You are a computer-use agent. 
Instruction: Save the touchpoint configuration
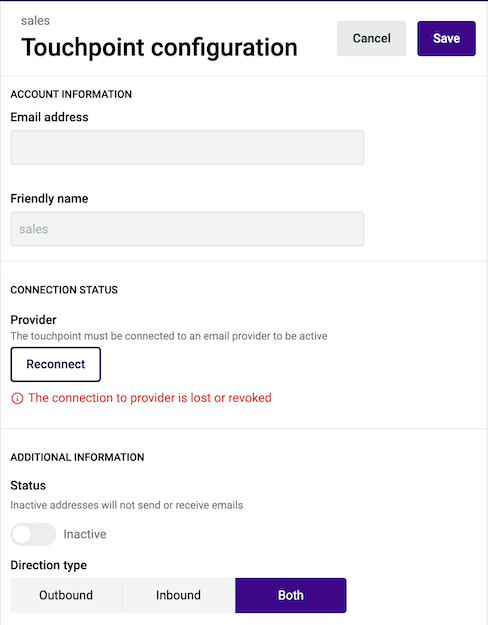coord(446,38)
